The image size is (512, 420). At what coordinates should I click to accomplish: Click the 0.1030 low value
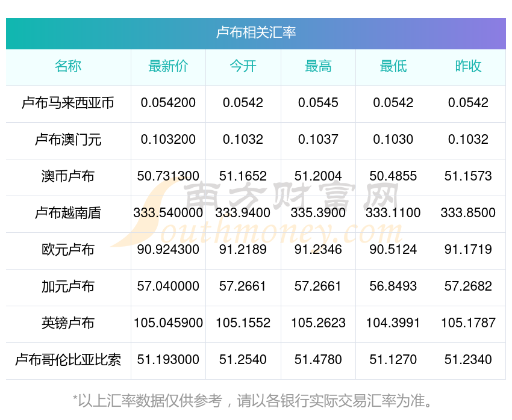[393, 140]
